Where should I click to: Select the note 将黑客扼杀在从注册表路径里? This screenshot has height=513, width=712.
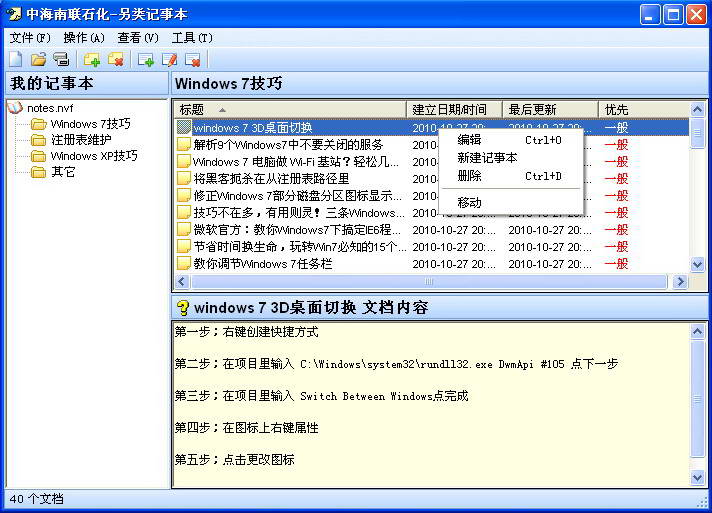point(271,178)
